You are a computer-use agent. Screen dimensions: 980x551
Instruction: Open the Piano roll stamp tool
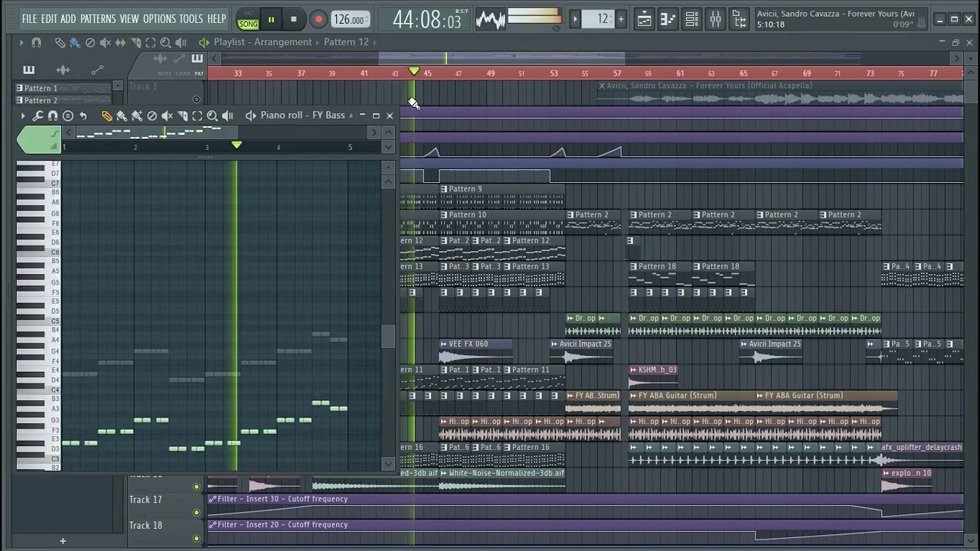coord(67,116)
